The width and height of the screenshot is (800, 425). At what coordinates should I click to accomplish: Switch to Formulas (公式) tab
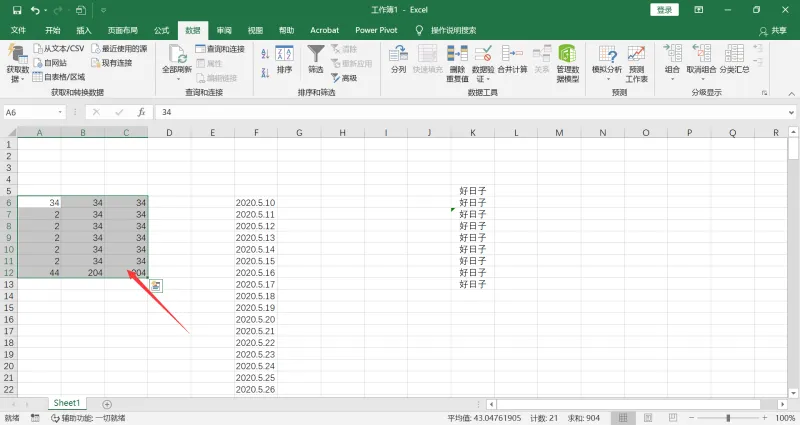coord(161,30)
